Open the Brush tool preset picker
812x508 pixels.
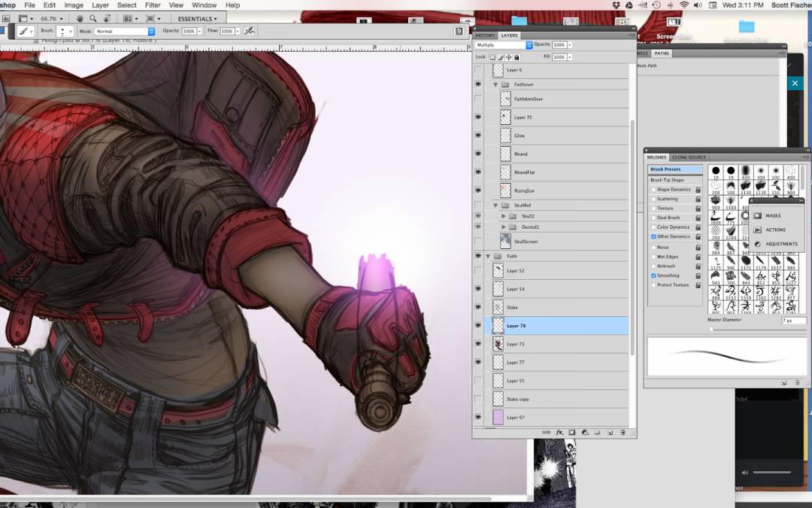point(26,32)
